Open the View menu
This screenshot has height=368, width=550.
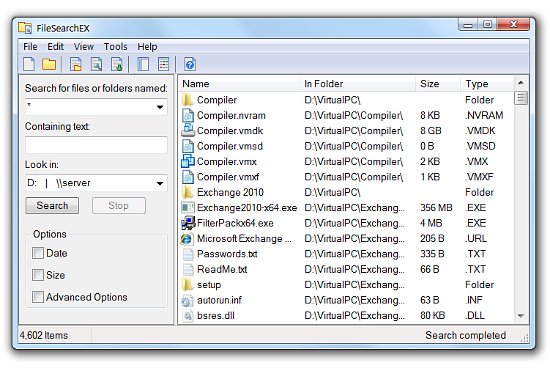[83, 47]
